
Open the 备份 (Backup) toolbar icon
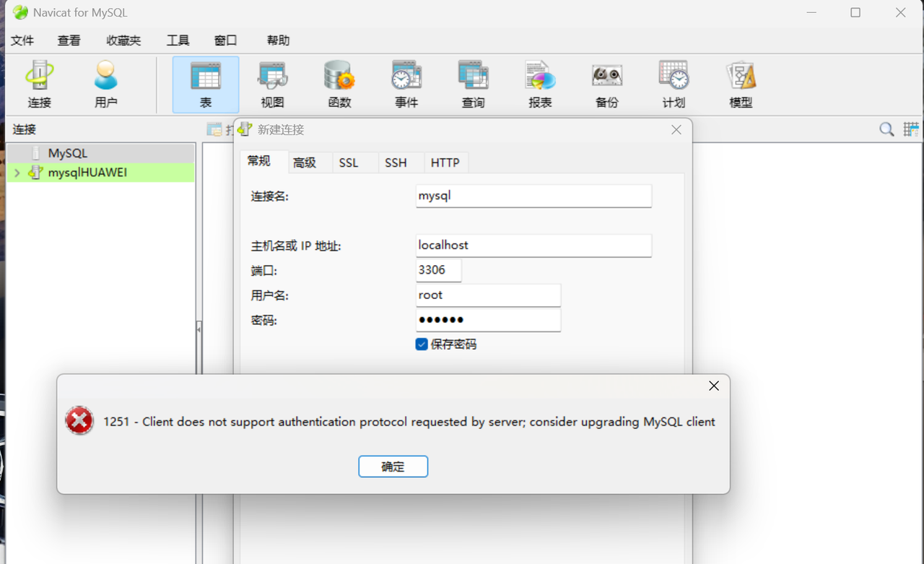607,84
